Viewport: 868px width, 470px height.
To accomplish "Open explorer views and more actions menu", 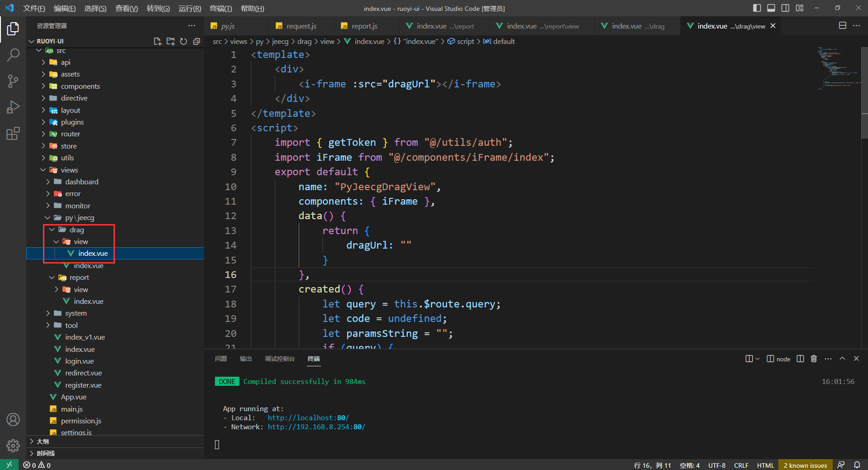I will tap(192, 26).
